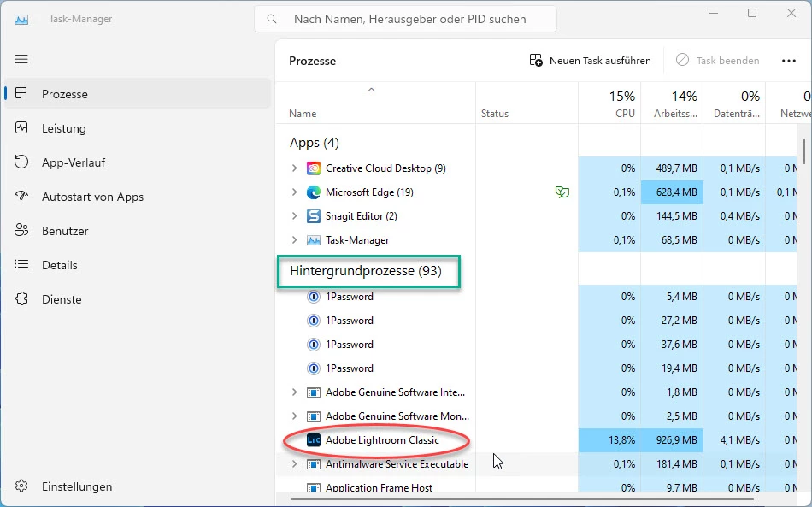Viewport: 812px width, 507px height.
Task: Click the Antimalware Service Executable icon
Action: click(314, 464)
